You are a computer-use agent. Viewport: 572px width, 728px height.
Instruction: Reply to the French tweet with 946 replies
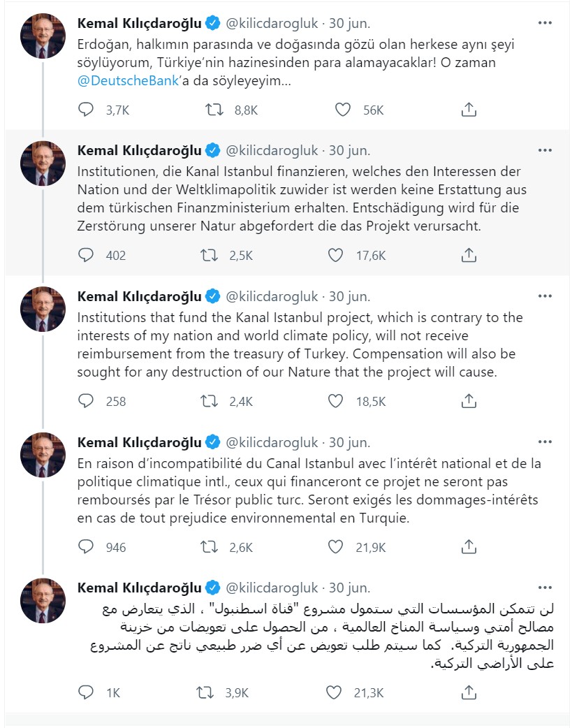[x=86, y=547]
